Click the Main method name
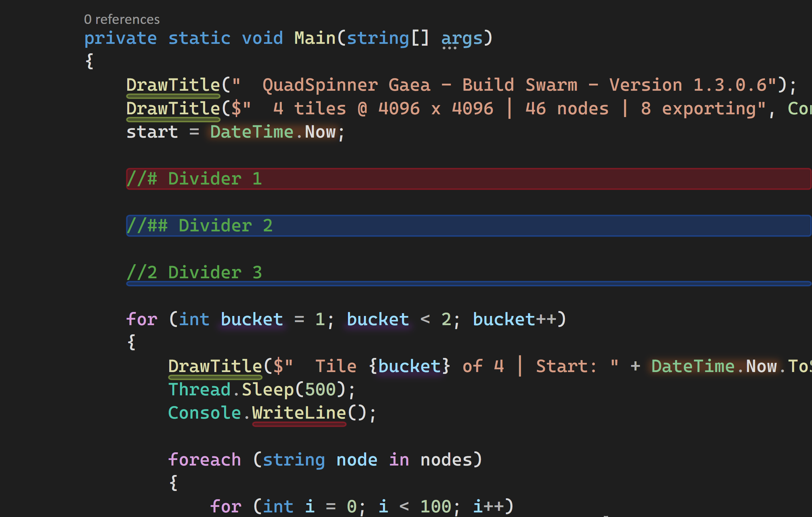This screenshot has width=812, height=517. point(315,38)
